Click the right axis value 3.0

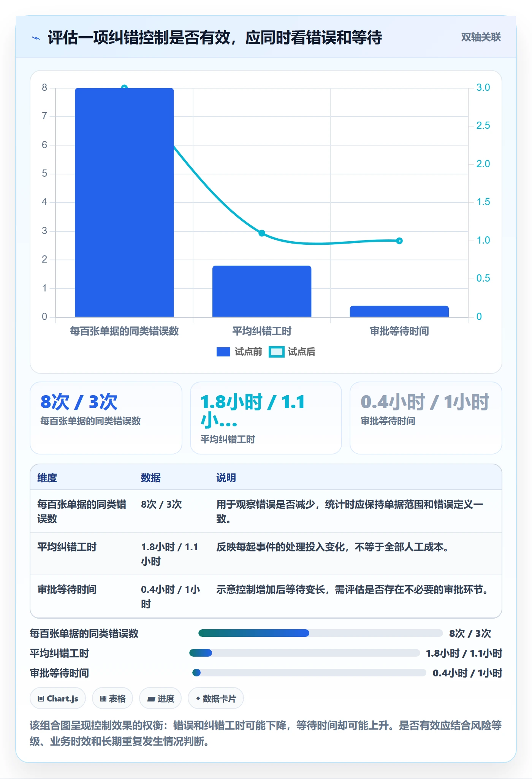(x=483, y=87)
